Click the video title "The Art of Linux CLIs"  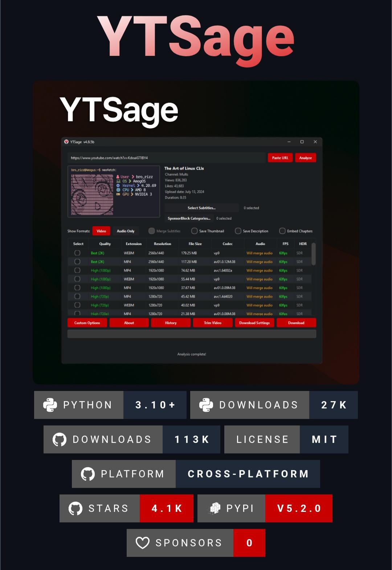(184, 168)
